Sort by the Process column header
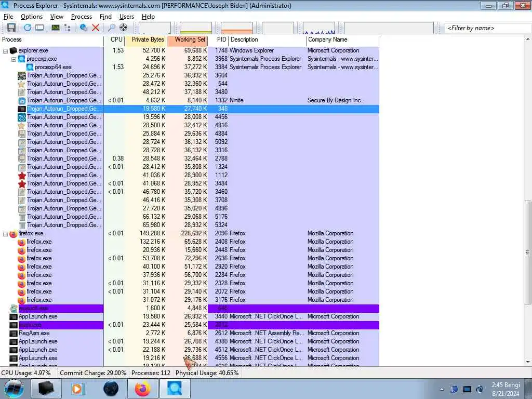This screenshot has width=532, height=399. (52, 39)
